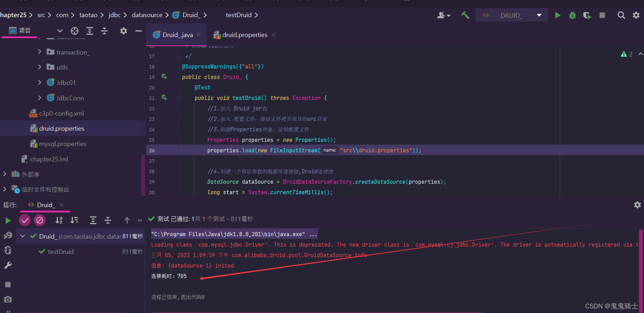Click the project tree vertical scrollbar
644x313 pixels.
(143, 175)
